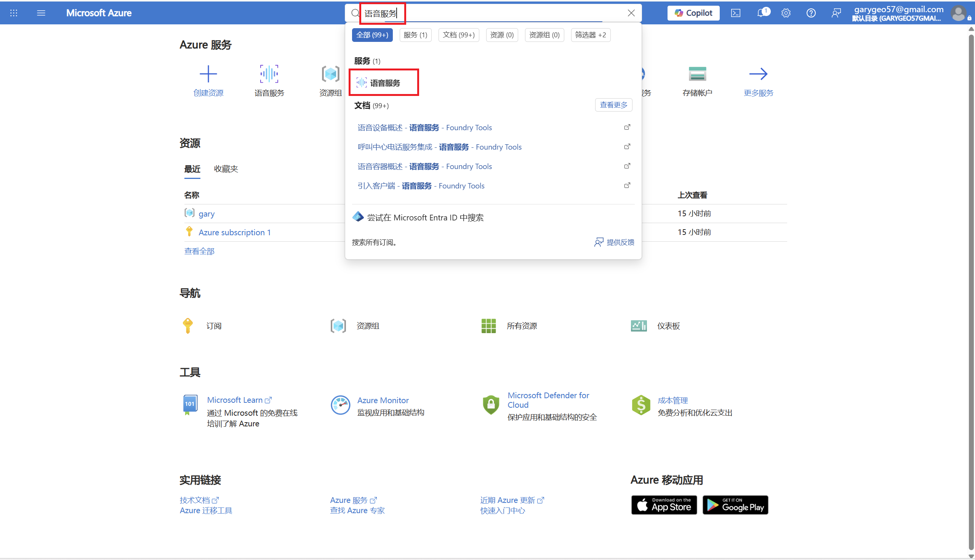Click 提供反馈 in search panel
The height and width of the screenshot is (560, 975).
[x=614, y=242]
